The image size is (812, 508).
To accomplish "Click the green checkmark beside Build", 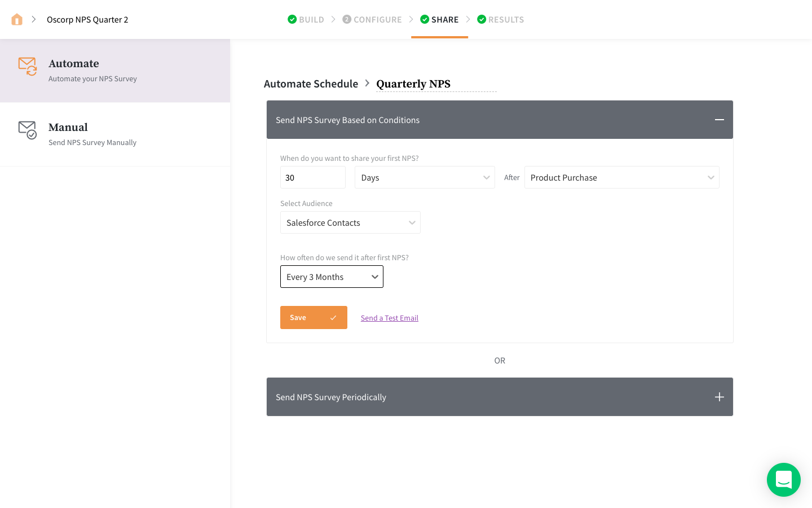I will 292,20.
